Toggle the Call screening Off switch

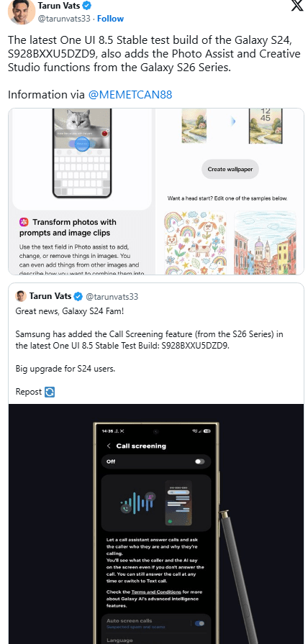[199, 461]
